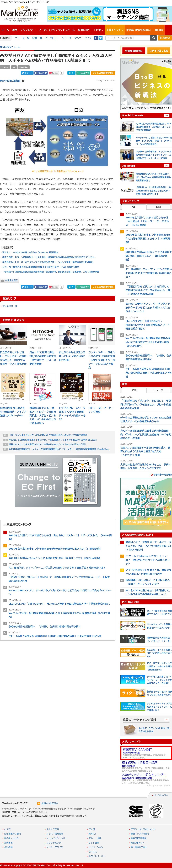Click 定期誌『MarkeZine』 in the navigation bar
This screenshot has width=172, height=868.
pyautogui.click(x=138, y=30)
